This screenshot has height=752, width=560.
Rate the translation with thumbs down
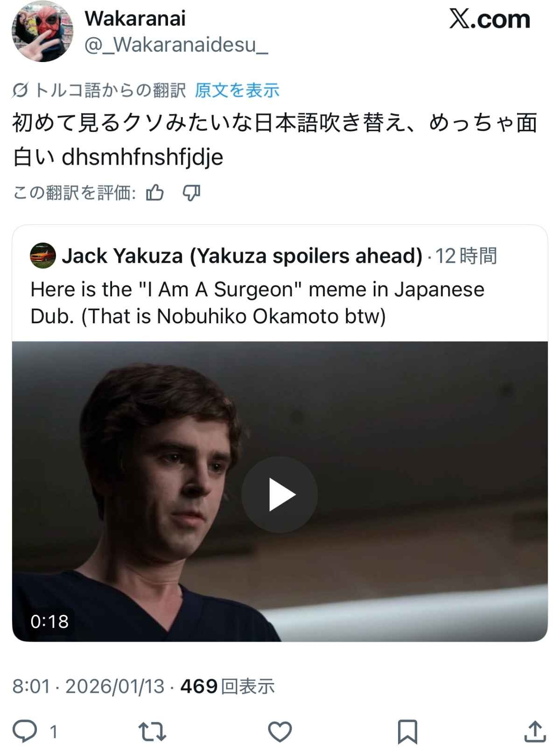click(x=191, y=192)
